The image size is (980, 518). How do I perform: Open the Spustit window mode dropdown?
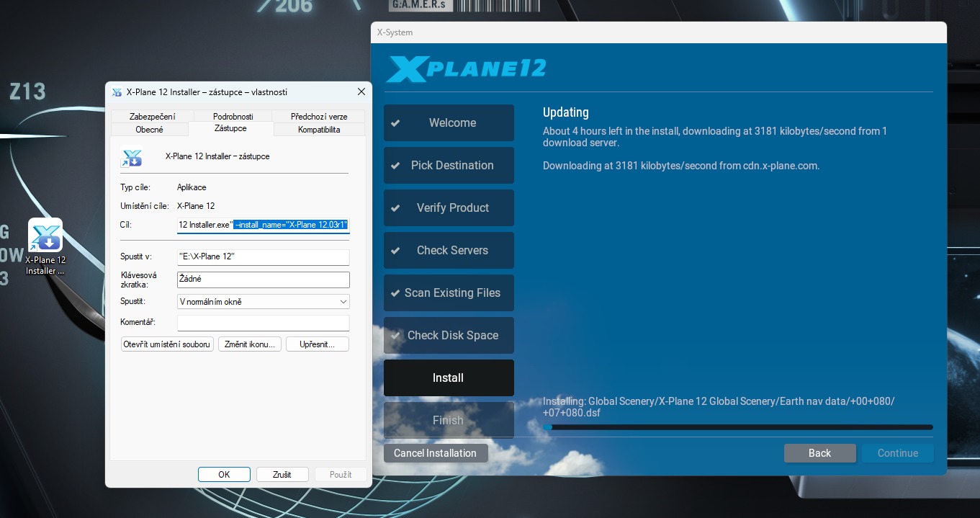[x=264, y=302]
